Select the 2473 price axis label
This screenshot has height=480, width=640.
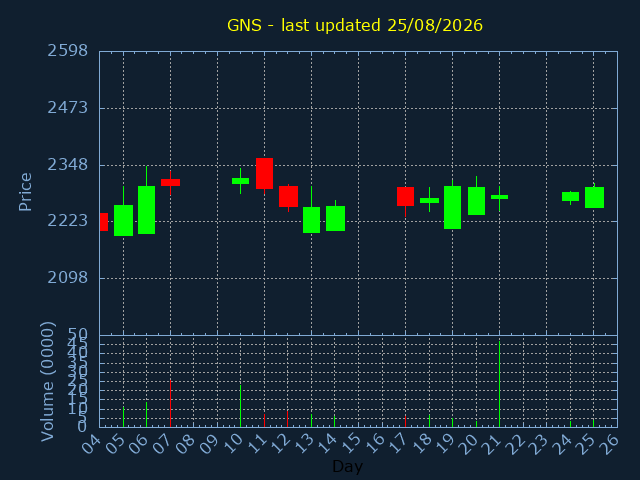(x=68, y=108)
